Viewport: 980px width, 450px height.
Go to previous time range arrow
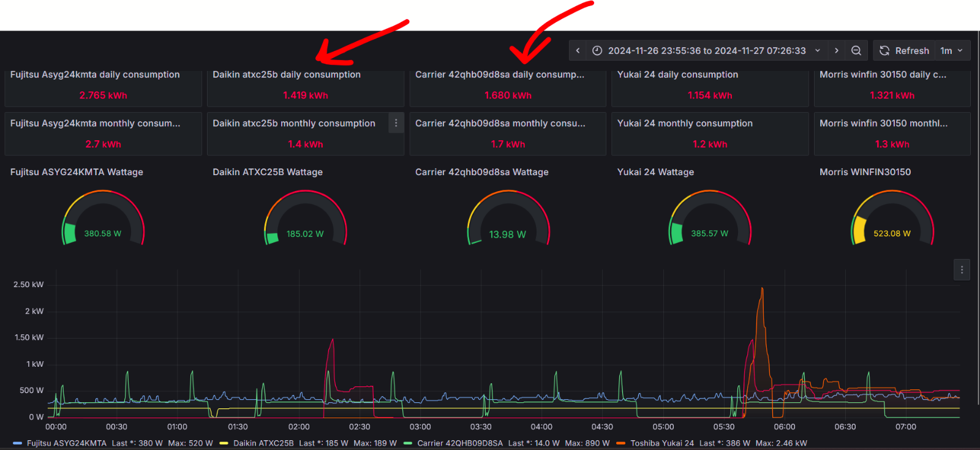pos(578,51)
